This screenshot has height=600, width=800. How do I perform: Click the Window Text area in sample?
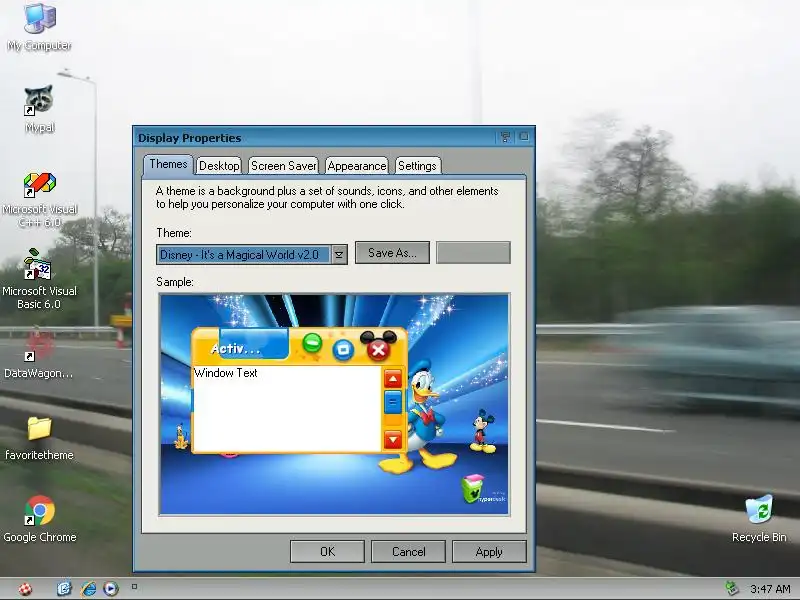pos(287,408)
